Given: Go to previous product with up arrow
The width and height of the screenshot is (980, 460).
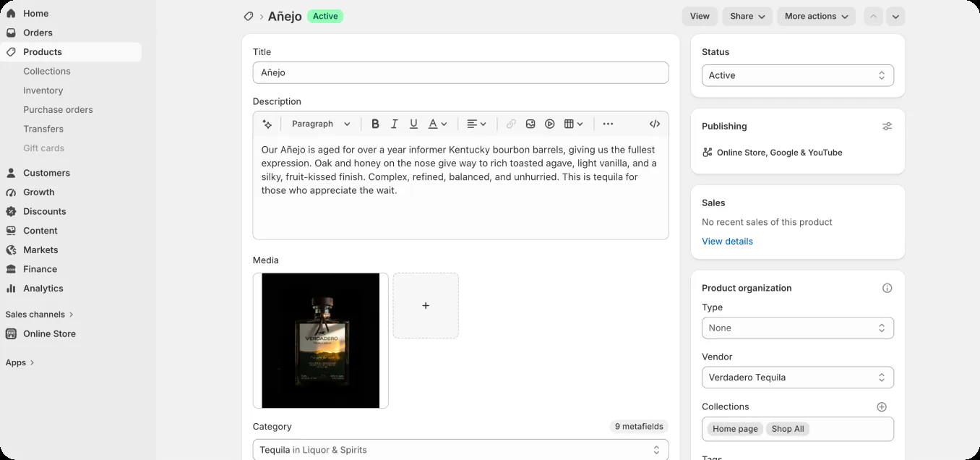Looking at the screenshot, I should [x=873, y=16].
